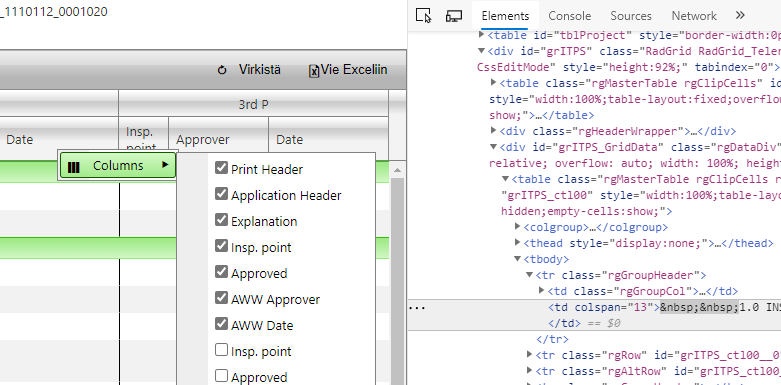
Task: Expand the rgRow tr node
Action: click(529, 355)
